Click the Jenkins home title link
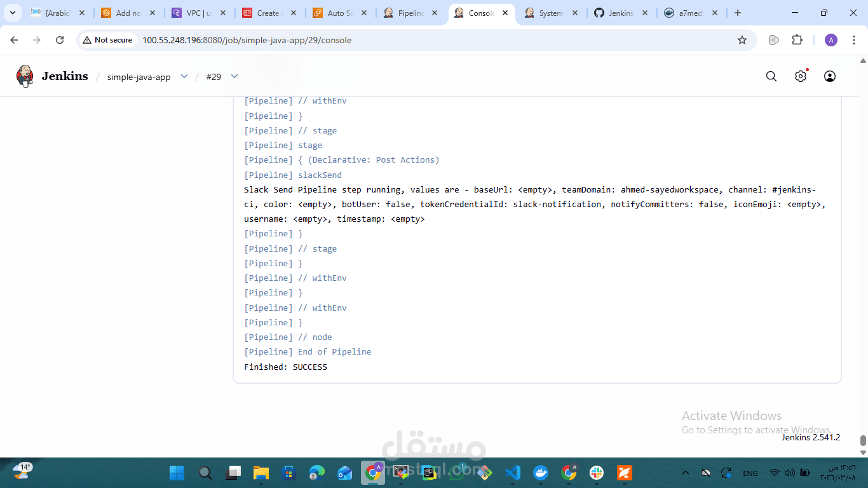 tap(65, 76)
